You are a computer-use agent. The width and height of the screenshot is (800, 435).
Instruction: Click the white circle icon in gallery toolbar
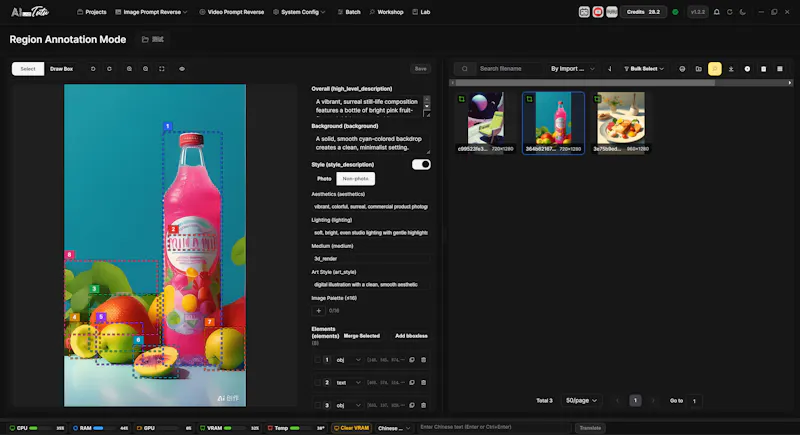point(747,69)
